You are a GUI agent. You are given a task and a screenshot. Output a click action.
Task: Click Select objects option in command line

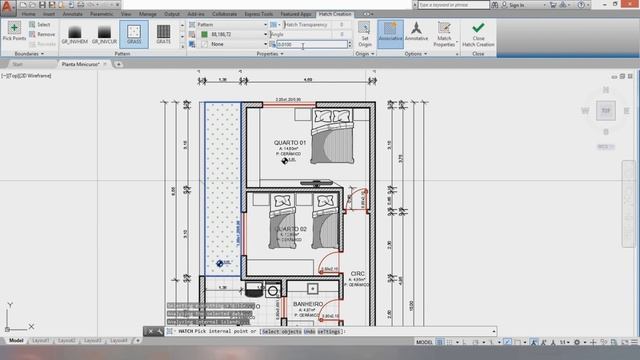(282, 331)
